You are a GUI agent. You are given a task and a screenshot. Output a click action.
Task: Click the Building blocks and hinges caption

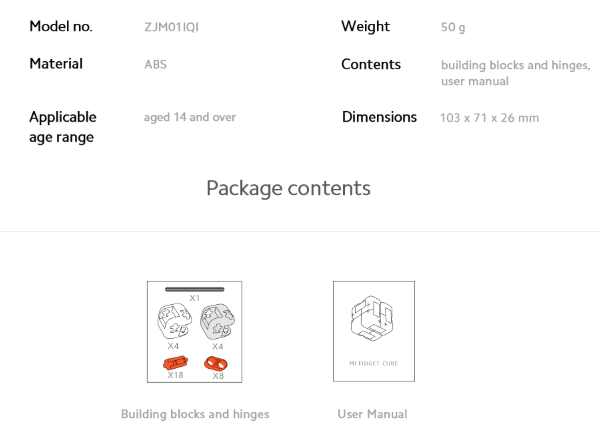tap(195, 414)
